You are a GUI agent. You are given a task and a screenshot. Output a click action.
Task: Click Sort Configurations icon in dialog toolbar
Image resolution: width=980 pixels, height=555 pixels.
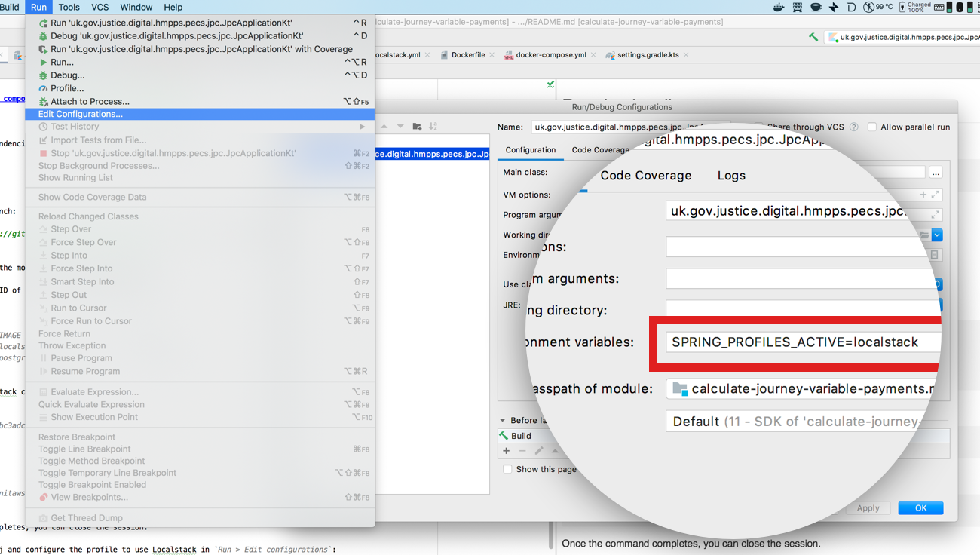pos(433,127)
